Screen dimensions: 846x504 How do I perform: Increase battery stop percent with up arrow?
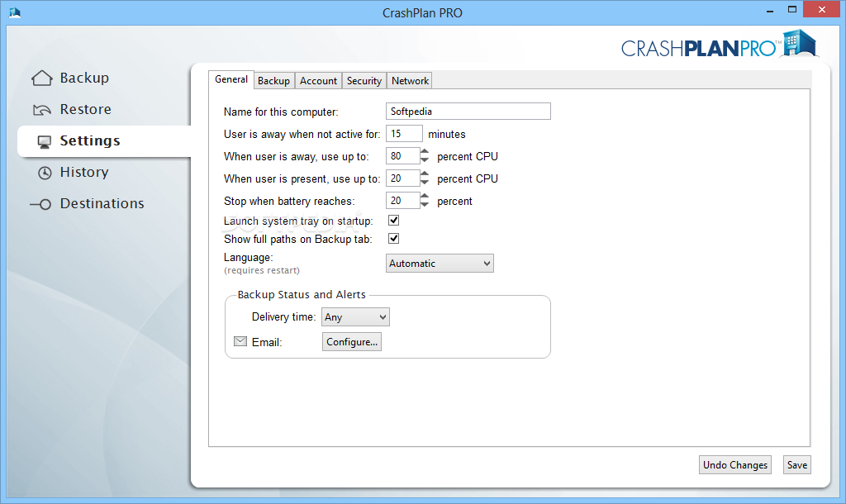pyautogui.click(x=425, y=197)
